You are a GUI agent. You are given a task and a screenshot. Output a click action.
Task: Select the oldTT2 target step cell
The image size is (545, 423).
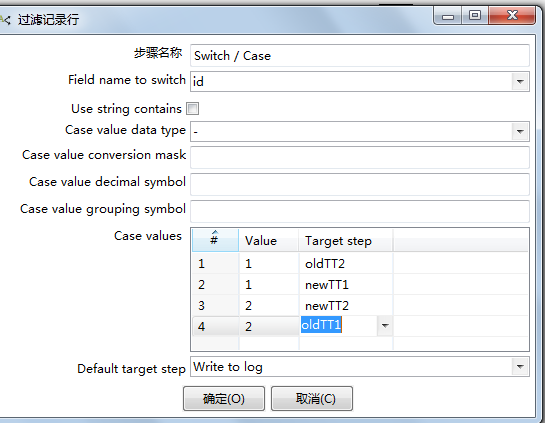tap(345, 263)
